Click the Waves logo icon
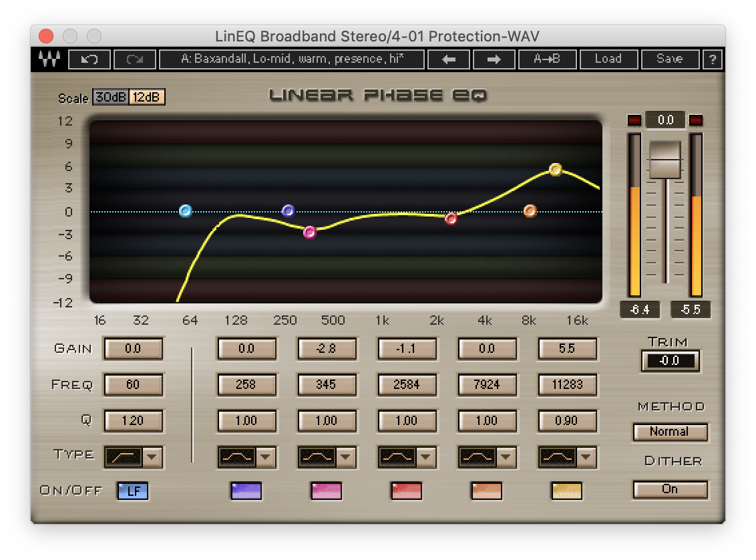 pyautogui.click(x=49, y=59)
